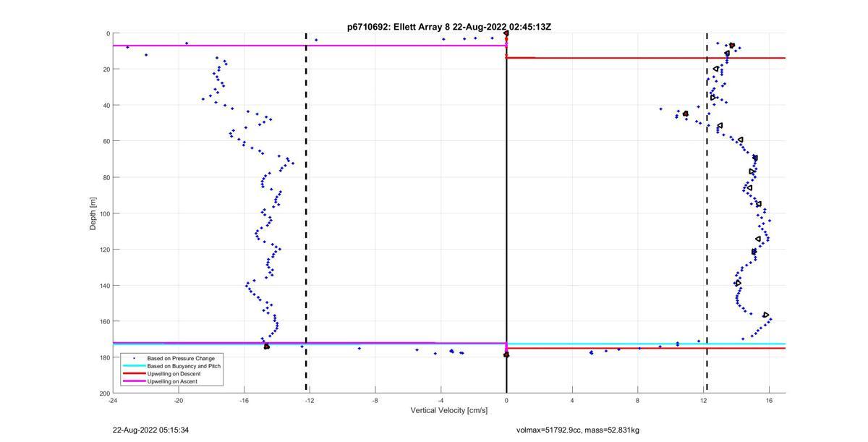Viewport: 868px width, 442px height.
Task: Click the red marker near 45 m depth
Action: coord(686,114)
